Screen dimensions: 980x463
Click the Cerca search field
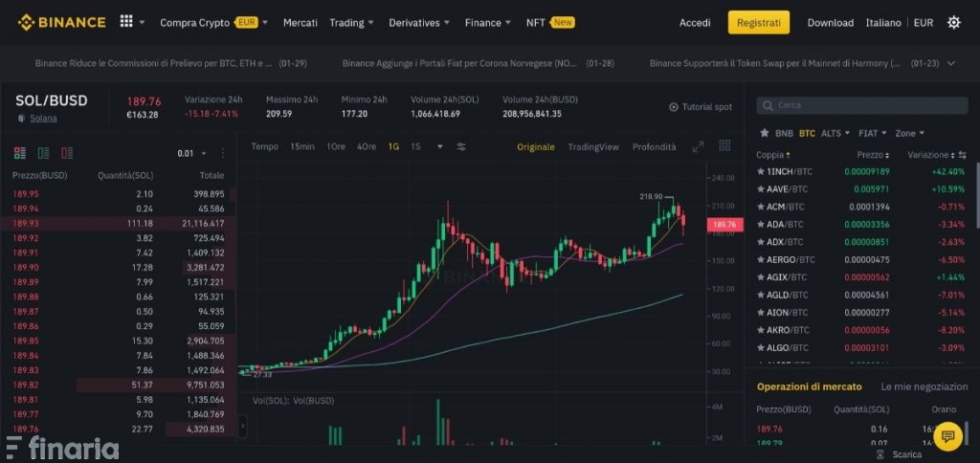point(862,105)
